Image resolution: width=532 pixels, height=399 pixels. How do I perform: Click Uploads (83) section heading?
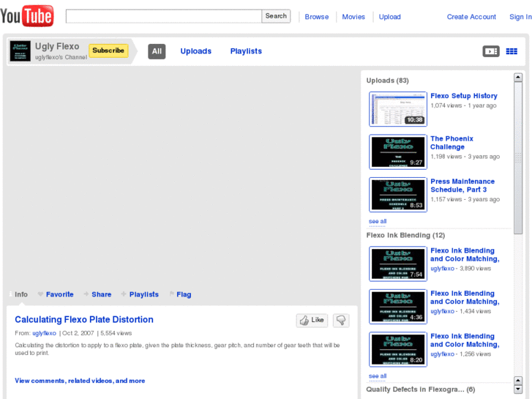click(387, 81)
